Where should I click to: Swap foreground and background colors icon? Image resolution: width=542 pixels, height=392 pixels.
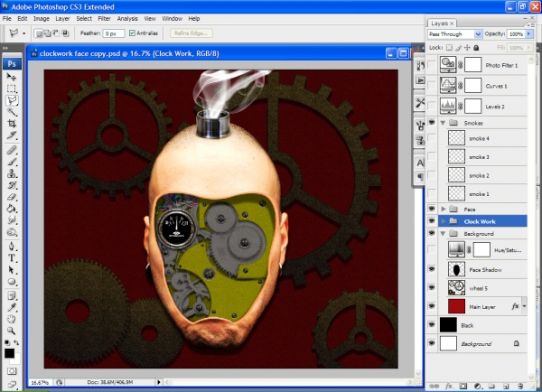click(x=16, y=342)
